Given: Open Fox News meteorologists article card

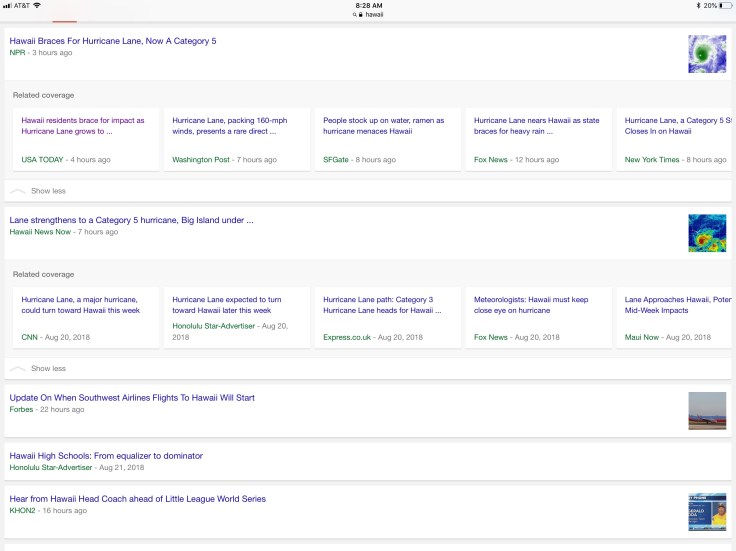Looking at the screenshot, I should (537, 317).
